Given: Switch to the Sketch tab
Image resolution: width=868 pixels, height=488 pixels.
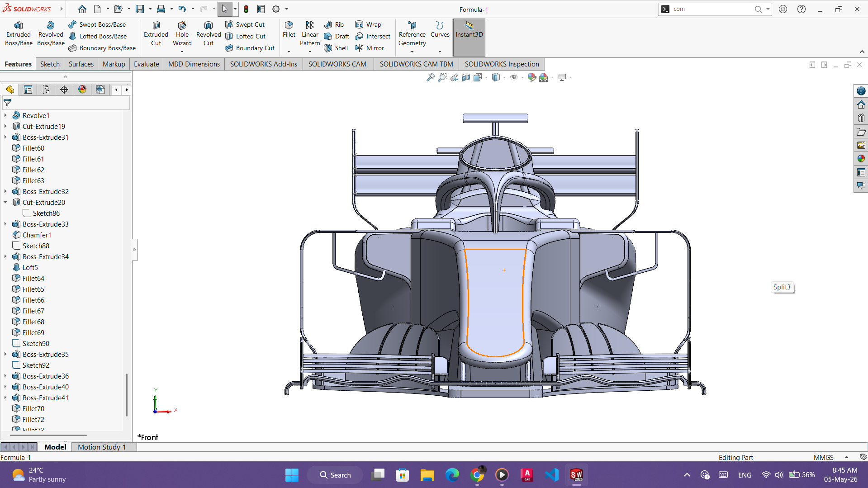Looking at the screenshot, I should (50, 64).
